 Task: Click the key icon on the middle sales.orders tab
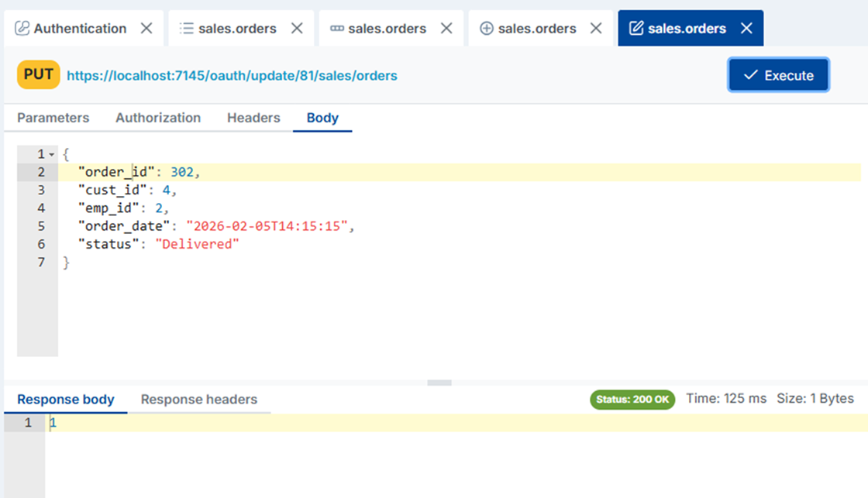click(336, 28)
